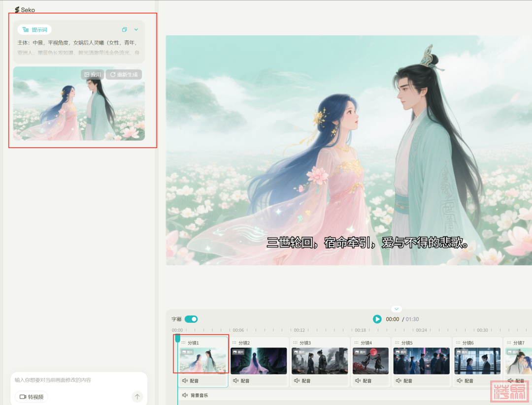The image size is (532, 405).
Task: Click the 背景音乐 speaker icon
Action: click(x=185, y=395)
